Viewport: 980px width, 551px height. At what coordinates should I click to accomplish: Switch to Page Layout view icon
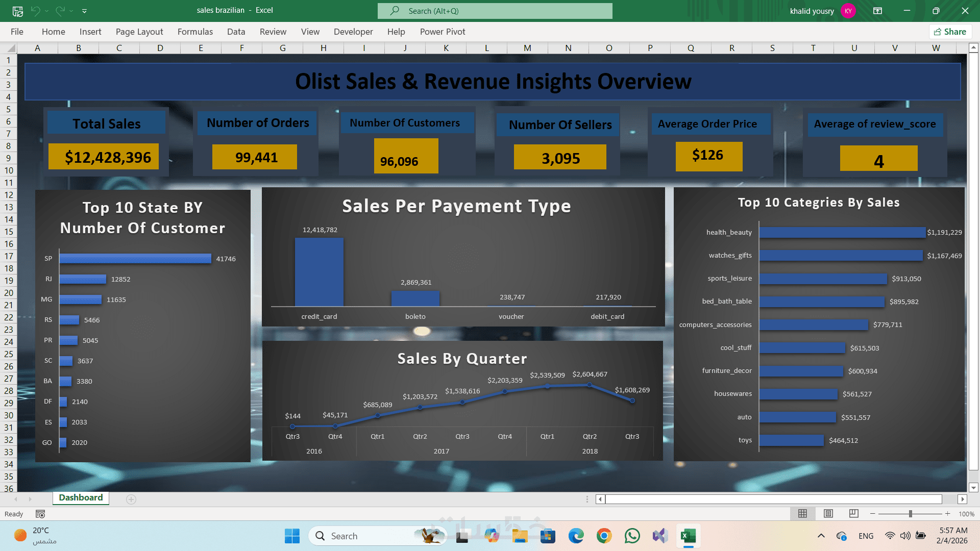tap(828, 514)
